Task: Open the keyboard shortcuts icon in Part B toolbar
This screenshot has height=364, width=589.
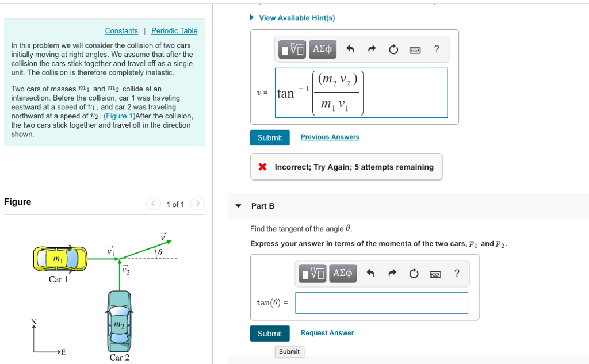Action: [435, 274]
